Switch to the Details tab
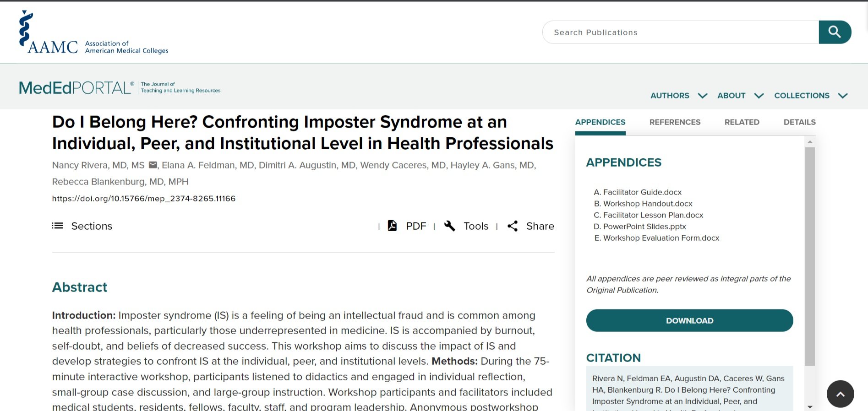Screen dimensions: 868x411 tap(799, 122)
